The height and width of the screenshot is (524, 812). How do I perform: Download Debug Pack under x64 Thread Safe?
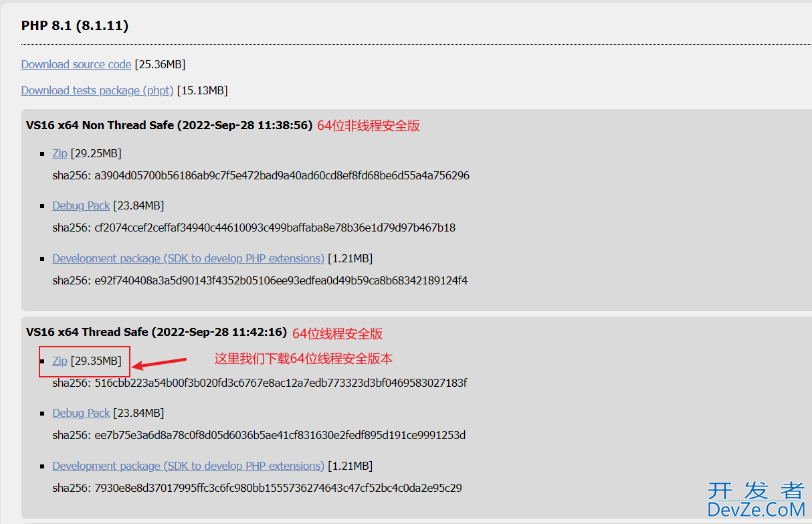(81, 413)
